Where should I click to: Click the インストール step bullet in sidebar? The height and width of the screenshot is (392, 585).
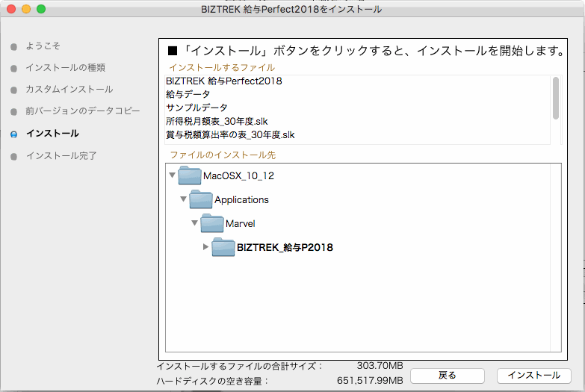pyautogui.click(x=13, y=134)
